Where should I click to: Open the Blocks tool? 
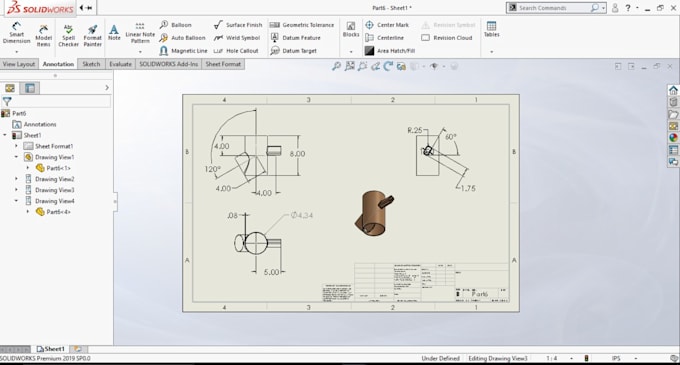[x=351, y=29]
